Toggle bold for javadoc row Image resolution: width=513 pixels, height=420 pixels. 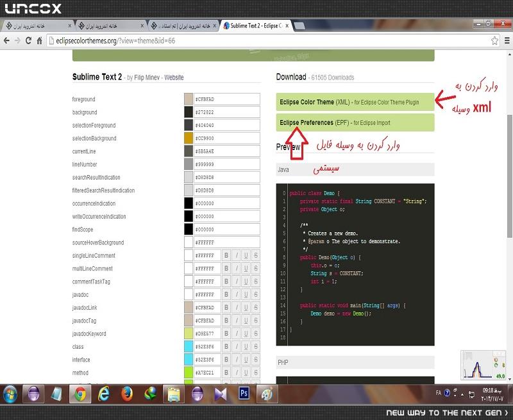coord(226,294)
